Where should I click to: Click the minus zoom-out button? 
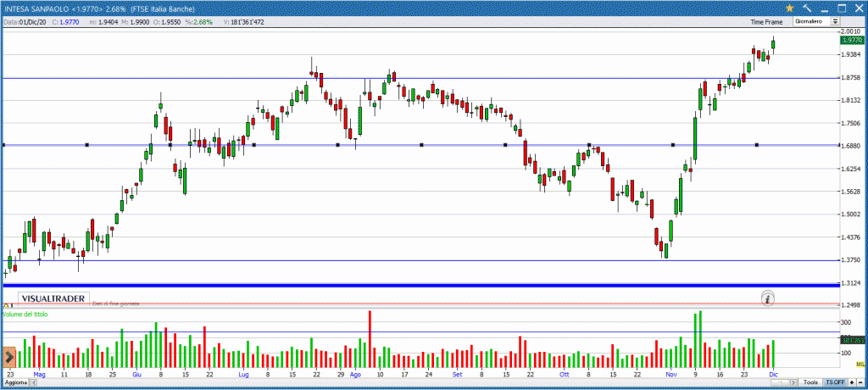coord(860,382)
